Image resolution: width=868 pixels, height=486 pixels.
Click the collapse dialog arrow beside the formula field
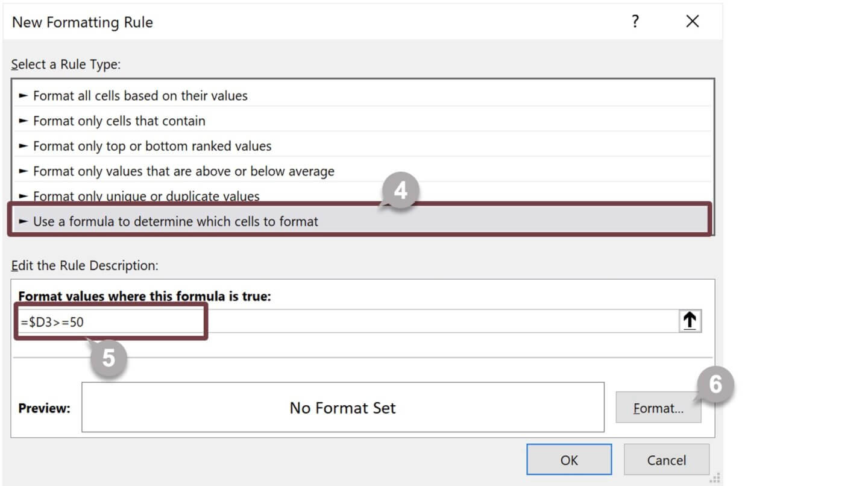690,320
